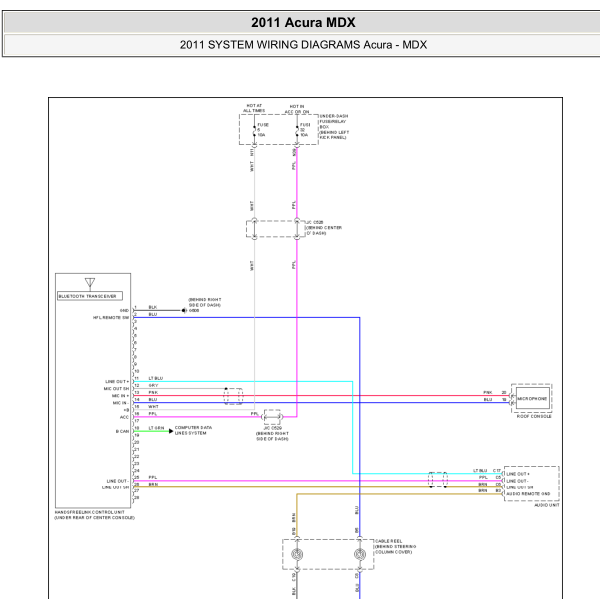Click the "C17" connector pin label at audio unit
This screenshot has height=599, width=600.
497,470
